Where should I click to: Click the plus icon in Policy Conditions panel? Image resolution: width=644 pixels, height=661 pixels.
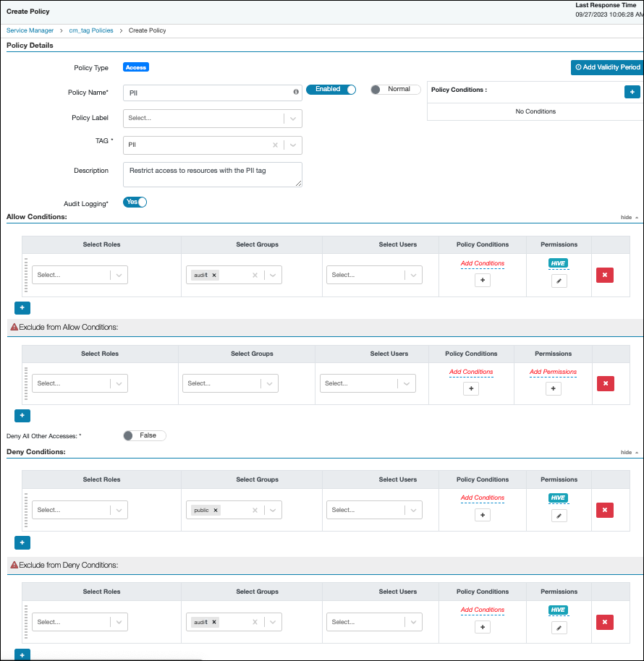click(632, 92)
